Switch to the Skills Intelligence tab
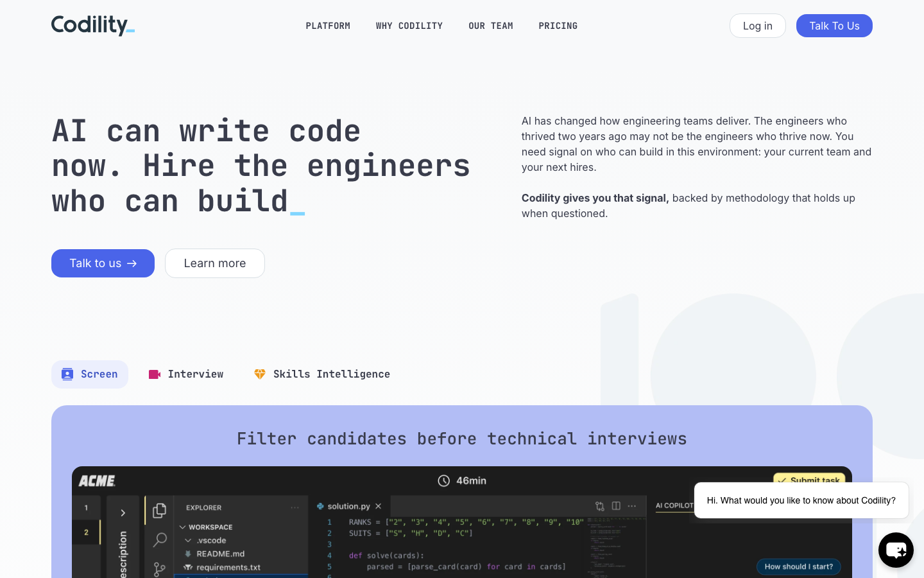 tap(322, 374)
